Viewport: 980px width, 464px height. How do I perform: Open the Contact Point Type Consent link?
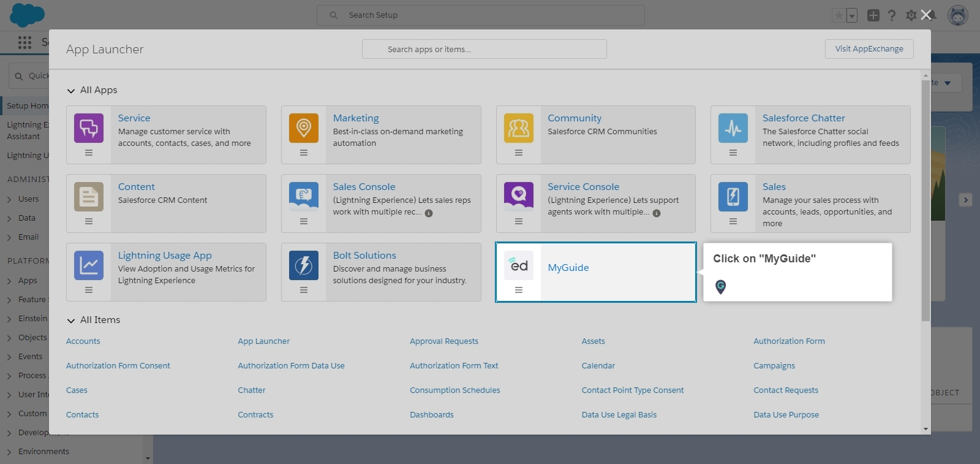point(633,390)
